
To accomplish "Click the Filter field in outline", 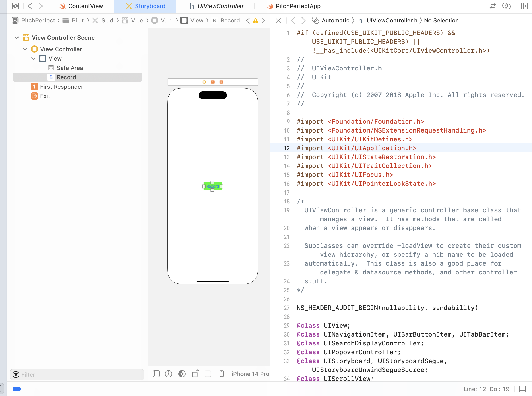I will (x=77, y=375).
